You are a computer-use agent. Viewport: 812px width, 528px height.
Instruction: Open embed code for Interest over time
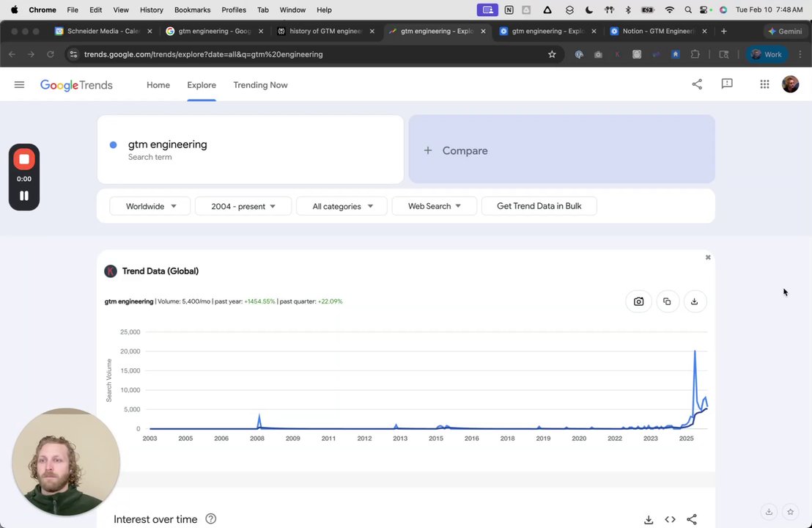coord(670,519)
